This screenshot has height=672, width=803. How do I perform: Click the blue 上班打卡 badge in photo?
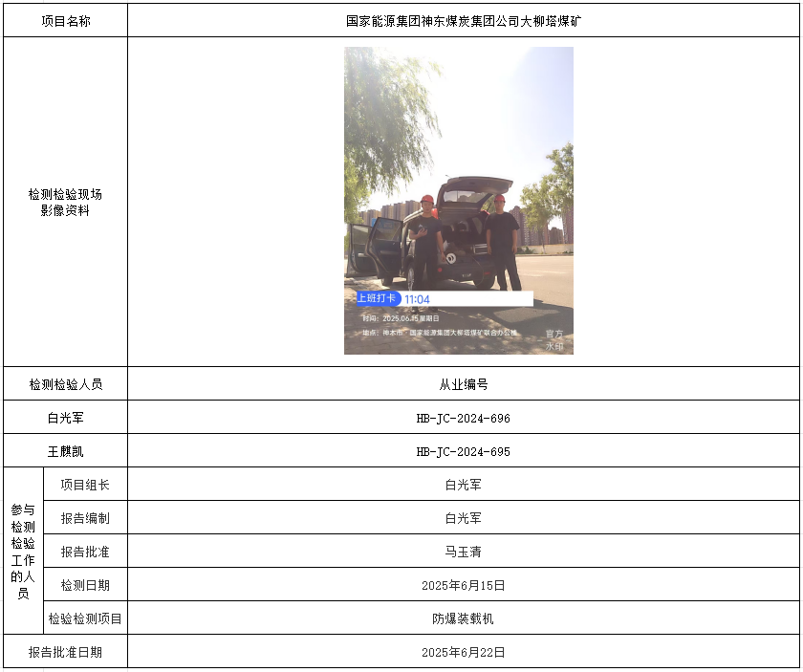pos(378,298)
